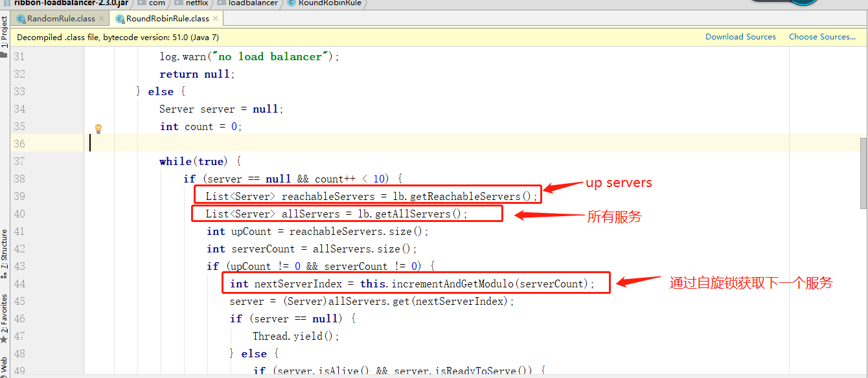This screenshot has height=378, width=868.
Task: Open the Favorites tool window
Action: click(5, 317)
